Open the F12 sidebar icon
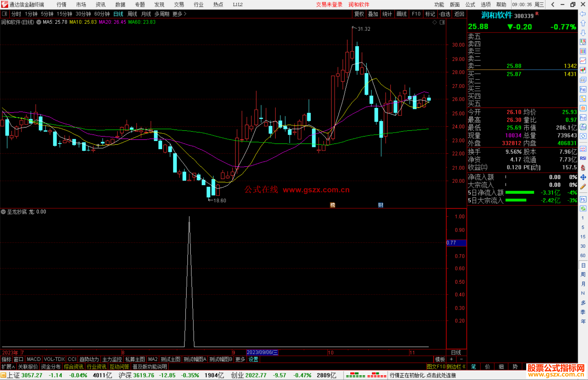The width and height of the screenshot is (588, 380). coord(583,118)
